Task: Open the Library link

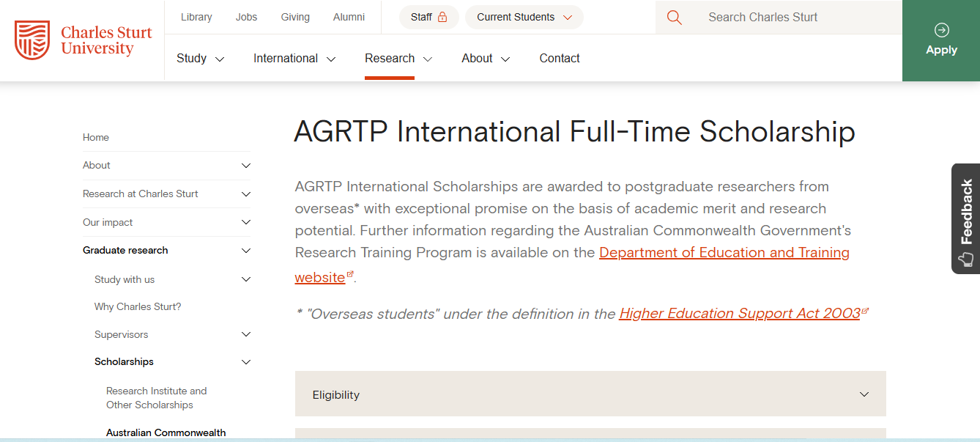Action: 196,17
